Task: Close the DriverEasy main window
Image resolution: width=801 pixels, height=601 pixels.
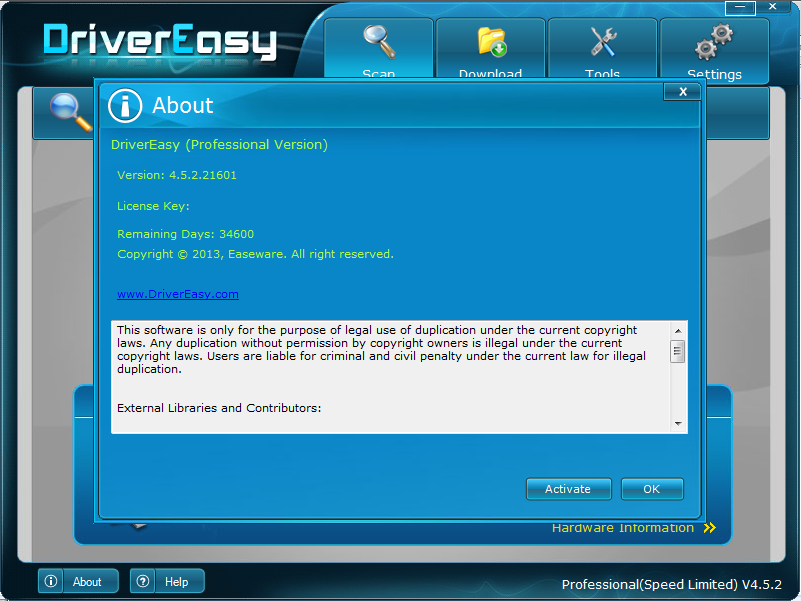Action: 772,7
